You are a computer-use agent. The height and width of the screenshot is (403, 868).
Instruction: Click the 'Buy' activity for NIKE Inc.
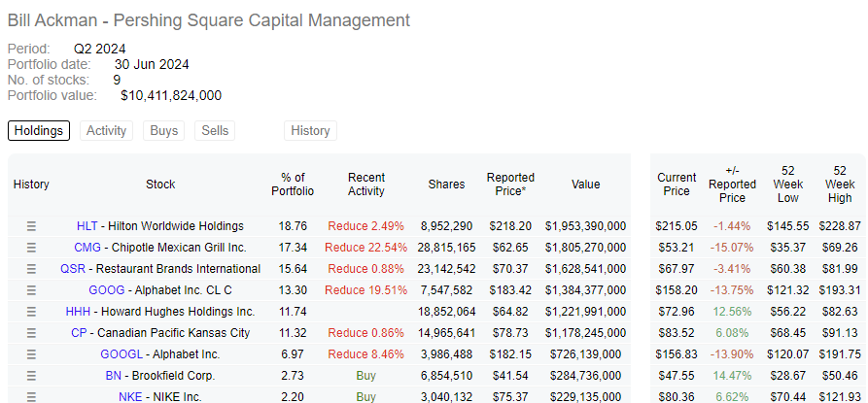point(365,397)
